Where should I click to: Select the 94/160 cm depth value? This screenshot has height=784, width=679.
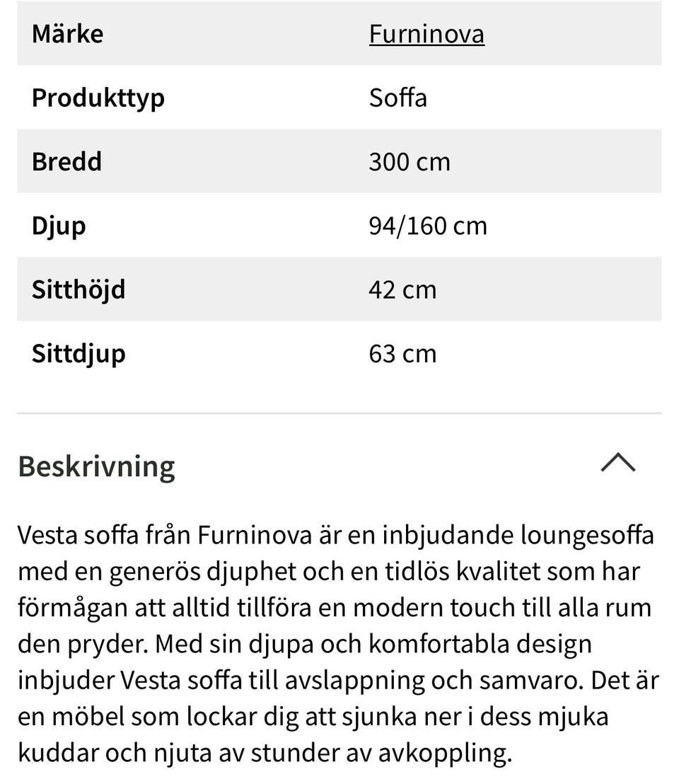tap(427, 226)
